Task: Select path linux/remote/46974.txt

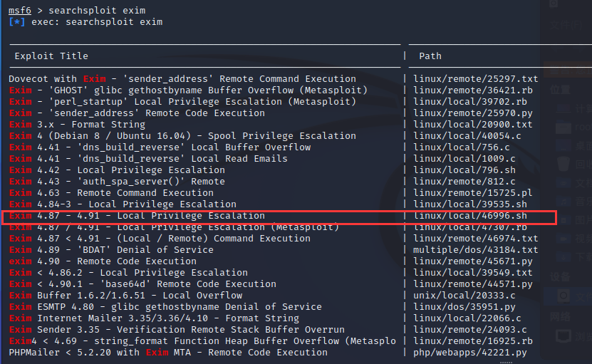Action: tap(476, 238)
